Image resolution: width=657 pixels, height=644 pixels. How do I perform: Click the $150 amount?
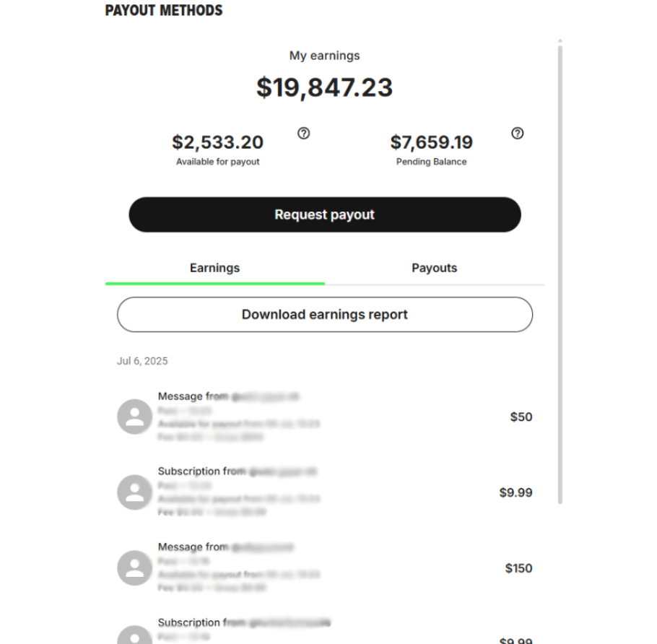coord(518,568)
